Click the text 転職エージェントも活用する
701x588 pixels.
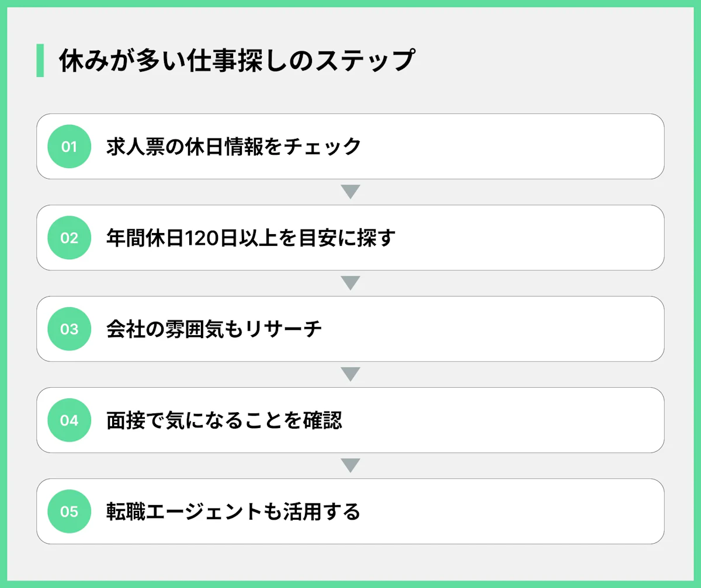tap(234, 512)
